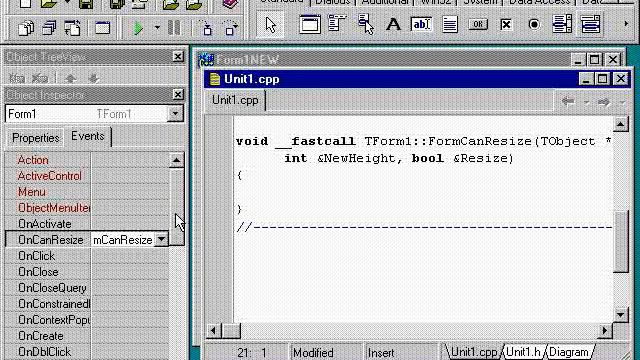Image resolution: width=640 pixels, height=360 pixels.
Task: Click the Pause debugger icon
Action: point(174,28)
